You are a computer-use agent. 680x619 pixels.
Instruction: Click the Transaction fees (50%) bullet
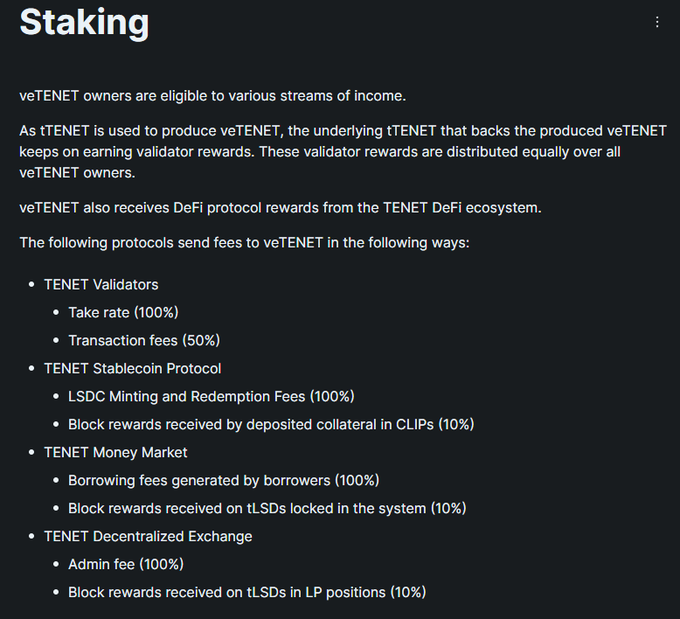(x=144, y=341)
